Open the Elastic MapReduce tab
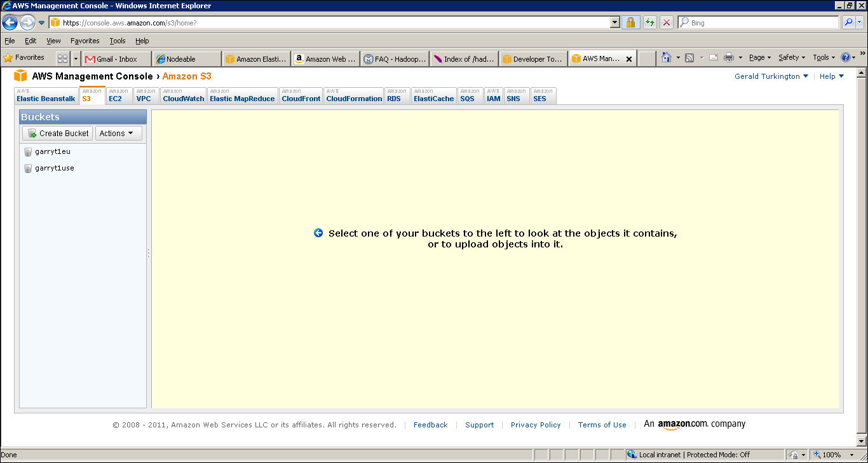Image resolution: width=868 pixels, height=463 pixels. (x=242, y=96)
